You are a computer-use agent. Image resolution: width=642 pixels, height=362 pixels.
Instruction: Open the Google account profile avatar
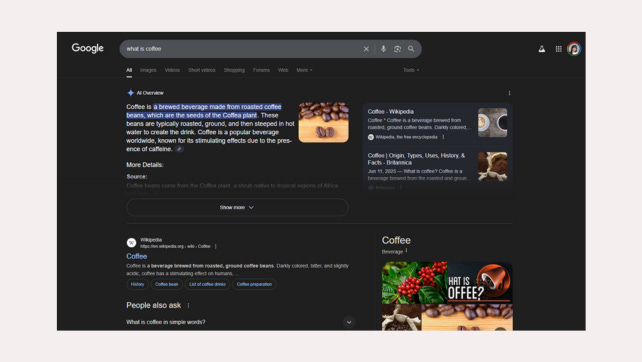pos(574,49)
